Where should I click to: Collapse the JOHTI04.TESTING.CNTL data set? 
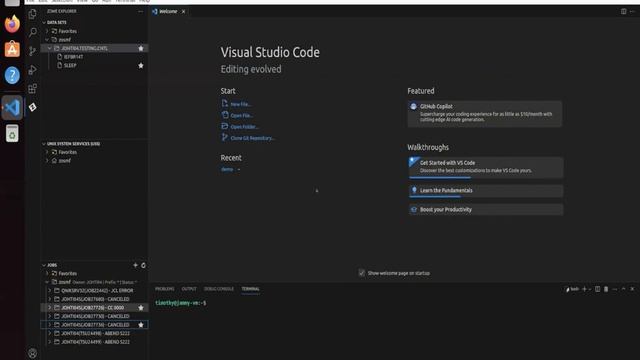click(x=50, y=48)
